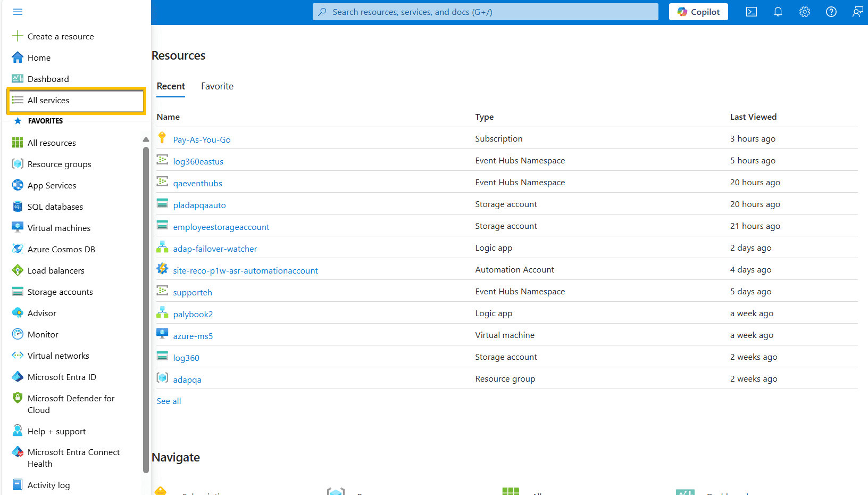View the notifications bell

coord(778,11)
